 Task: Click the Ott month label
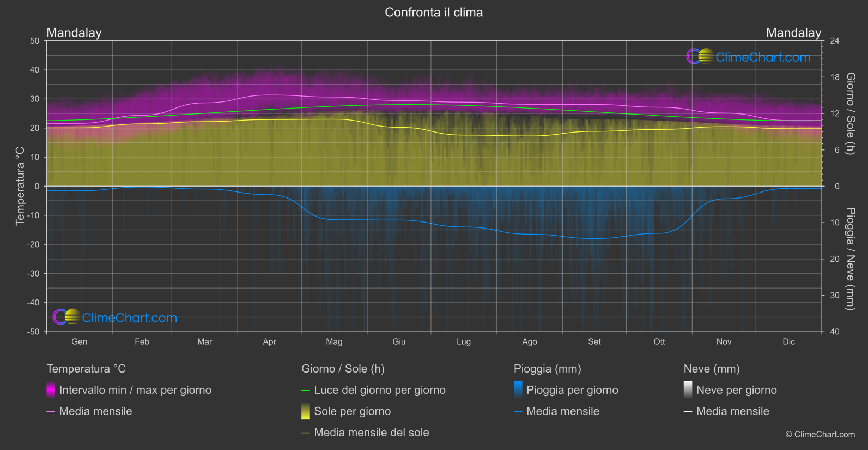point(659,341)
